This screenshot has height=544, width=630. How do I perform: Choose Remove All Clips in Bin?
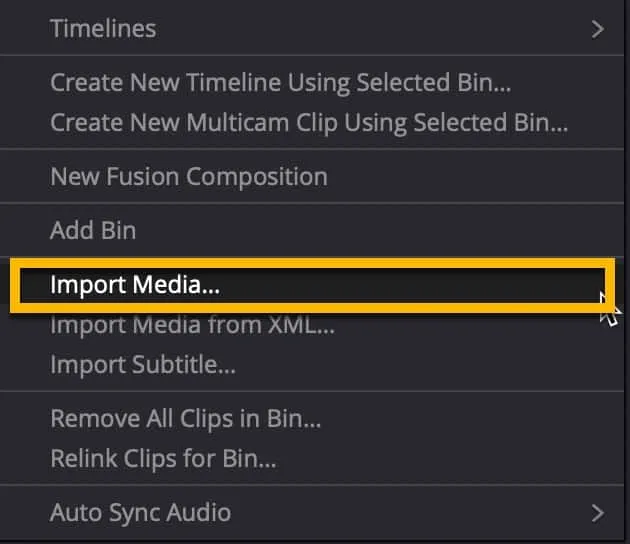click(185, 419)
